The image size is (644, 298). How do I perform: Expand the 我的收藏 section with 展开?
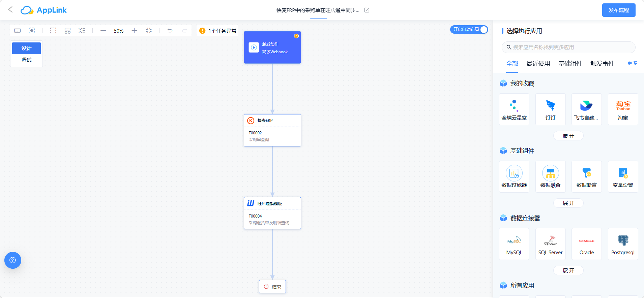pos(568,136)
